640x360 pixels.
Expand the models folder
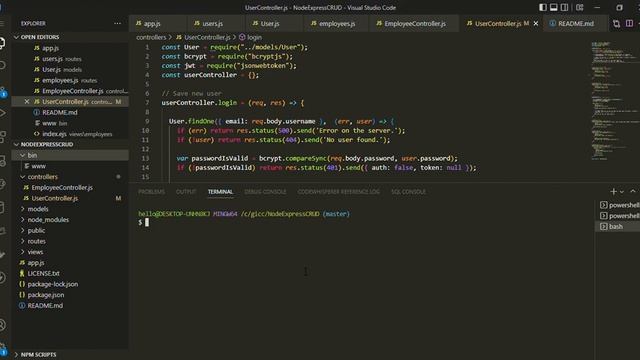(x=70, y=209)
